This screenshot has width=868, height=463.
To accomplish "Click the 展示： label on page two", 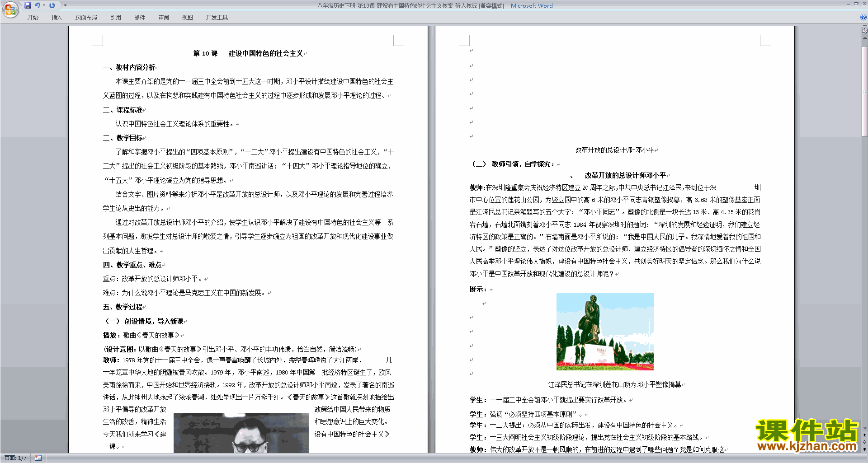I will click(x=478, y=289).
